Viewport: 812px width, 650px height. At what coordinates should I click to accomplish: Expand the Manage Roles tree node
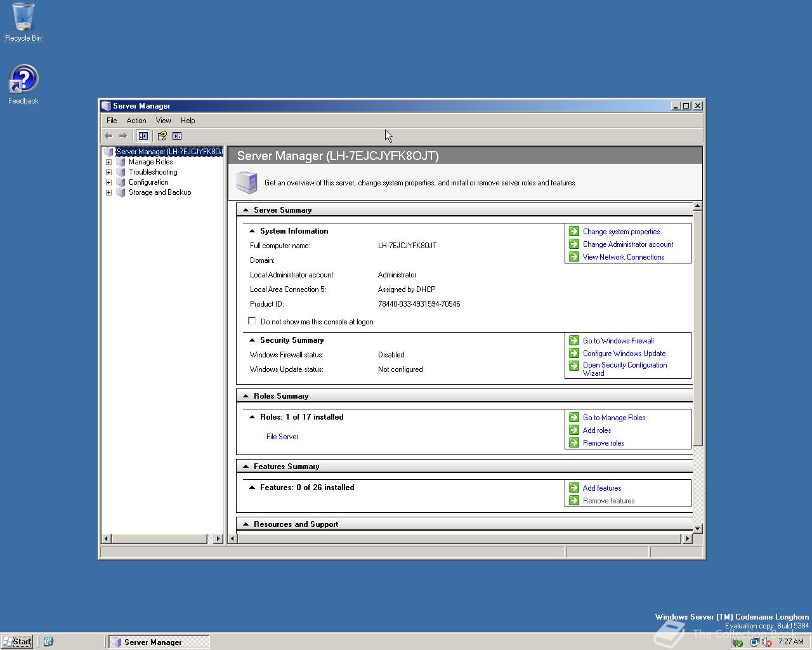tap(108, 162)
